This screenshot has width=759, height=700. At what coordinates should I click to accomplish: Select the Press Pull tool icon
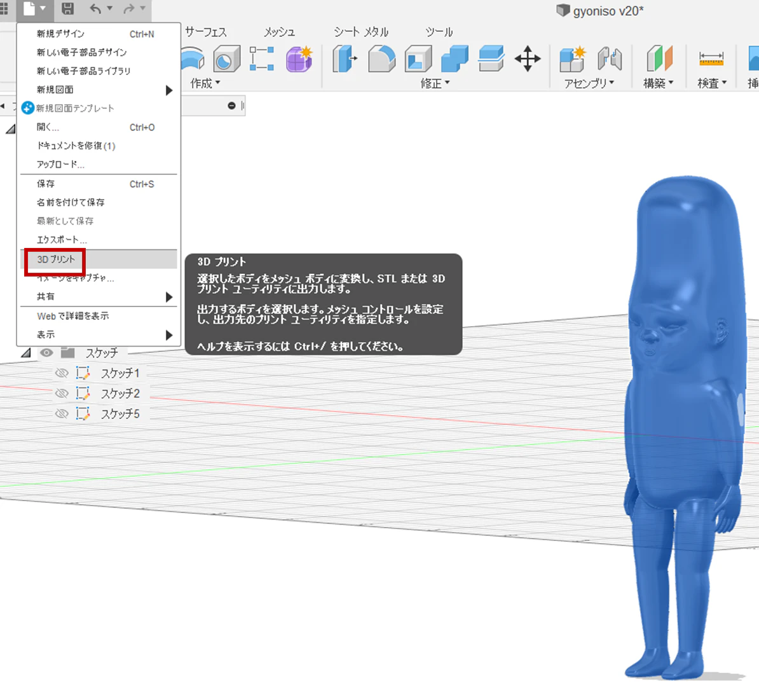click(x=345, y=59)
